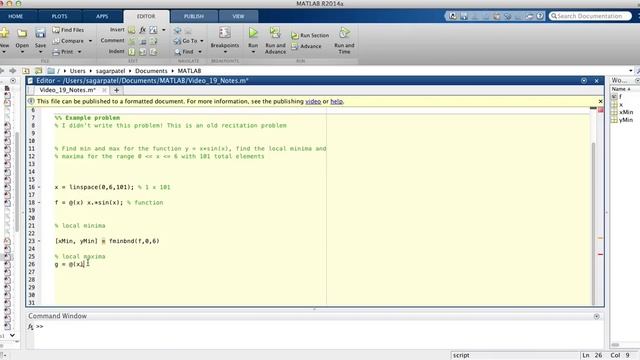The image size is (640, 360).
Task: Expand the Find dropdown arrow
Action: pyautogui.click(x=200, y=52)
